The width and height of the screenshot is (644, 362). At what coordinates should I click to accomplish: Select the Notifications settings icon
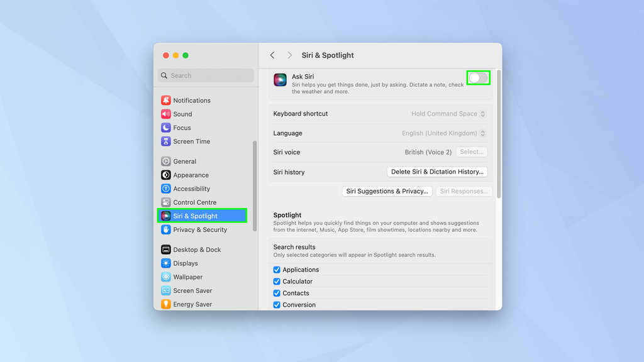click(165, 100)
